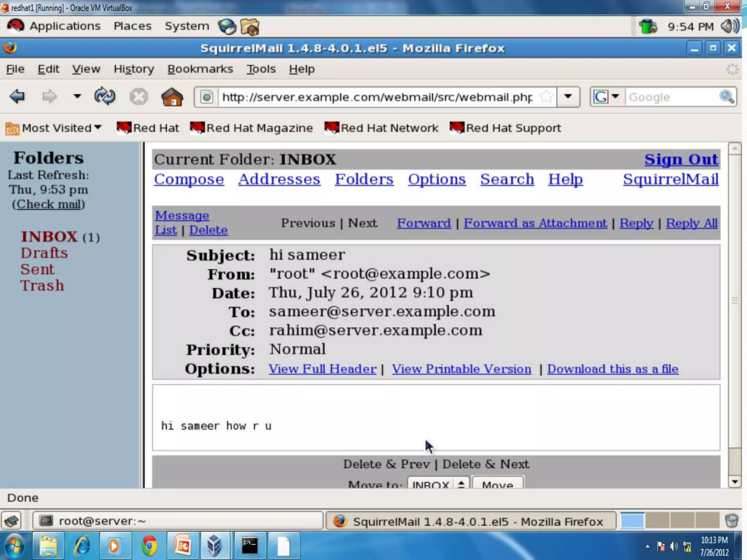This screenshot has height=560, width=747.
Task: Click the bookmark star in address bar
Action: 546,97
